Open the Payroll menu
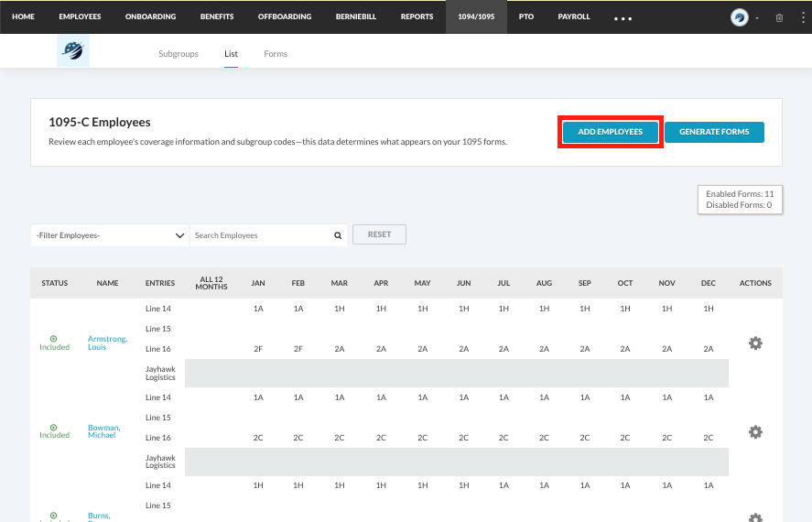Viewport: 812px width, 522px height. click(x=574, y=16)
